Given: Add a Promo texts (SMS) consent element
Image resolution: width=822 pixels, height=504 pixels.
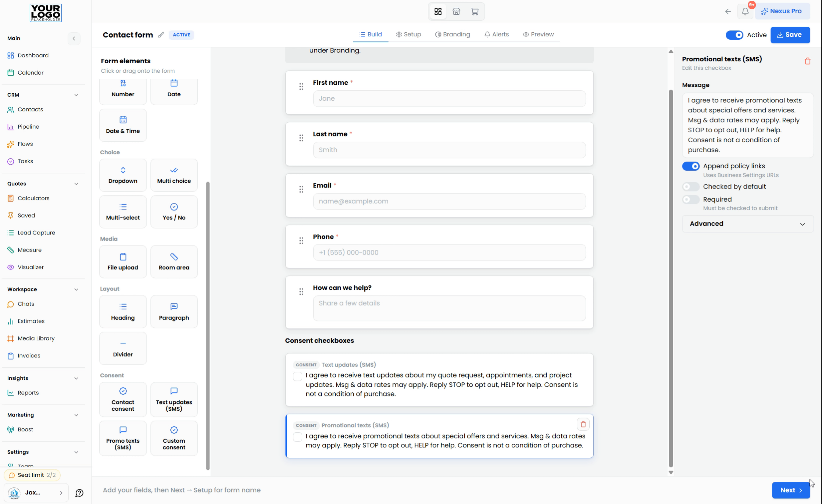Looking at the screenshot, I should click(x=123, y=438).
